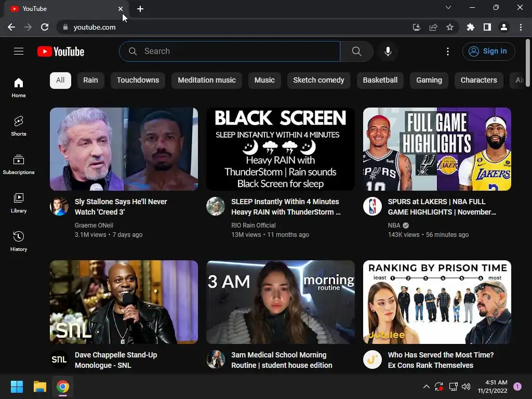Visit RIO Rain Official channel name

(x=254, y=225)
